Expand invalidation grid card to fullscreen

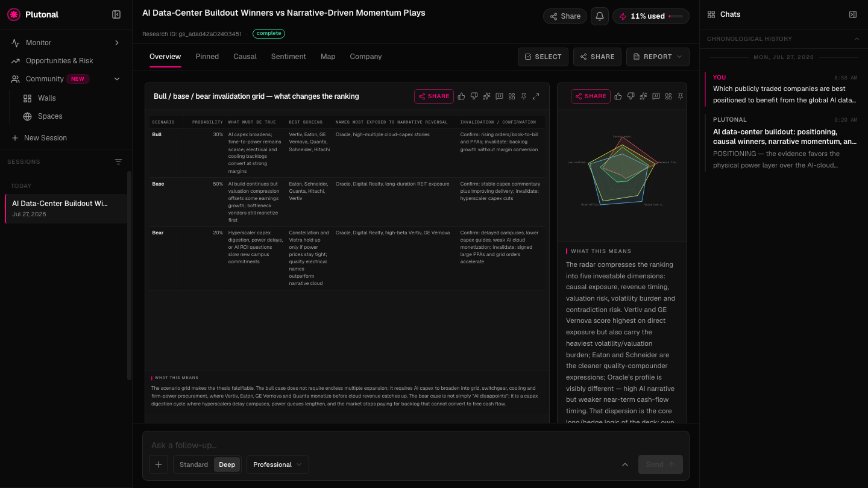(536, 96)
